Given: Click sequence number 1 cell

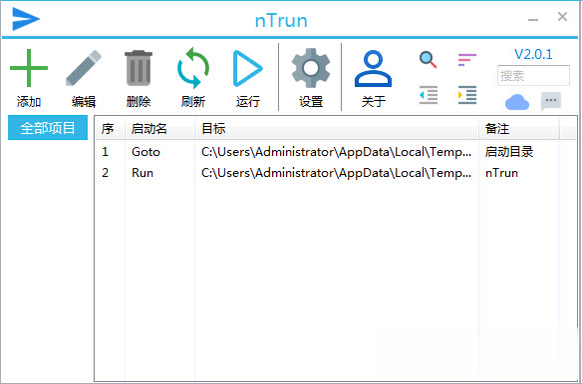Looking at the screenshot, I should coord(105,152).
